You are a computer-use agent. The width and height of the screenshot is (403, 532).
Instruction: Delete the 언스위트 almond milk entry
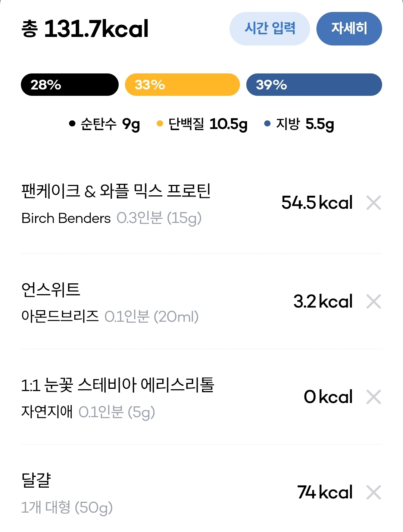pos(374,302)
